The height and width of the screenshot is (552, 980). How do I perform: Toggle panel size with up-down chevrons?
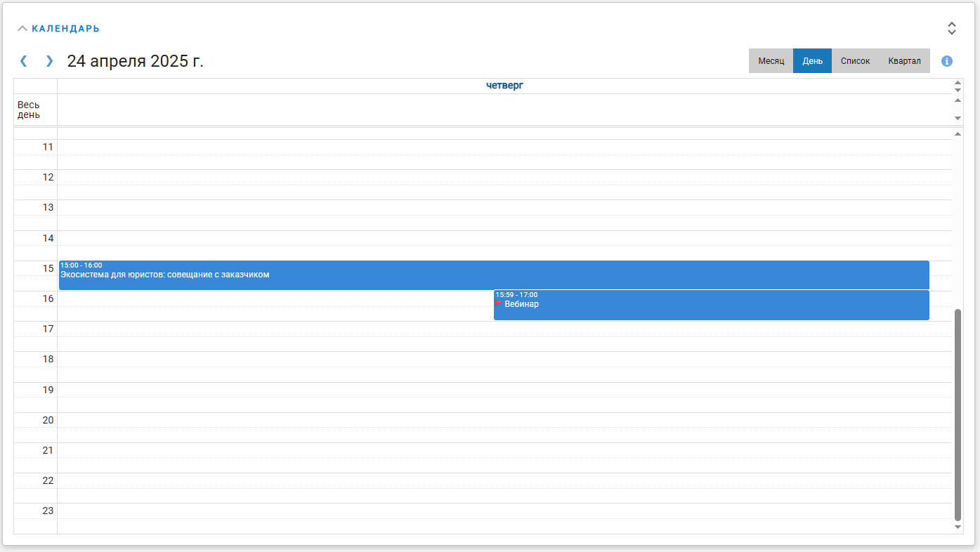951,28
